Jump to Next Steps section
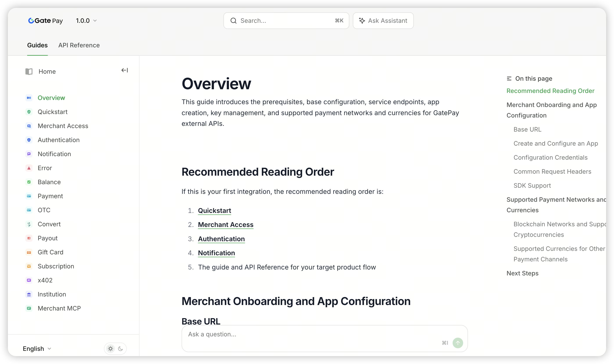The image size is (614, 364). (x=523, y=273)
